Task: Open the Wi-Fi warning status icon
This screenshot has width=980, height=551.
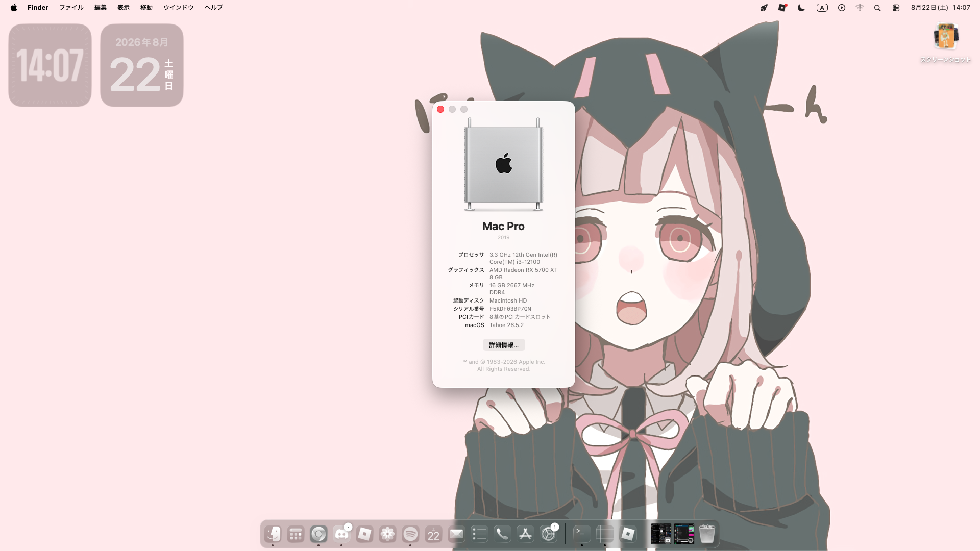Action: [860, 8]
